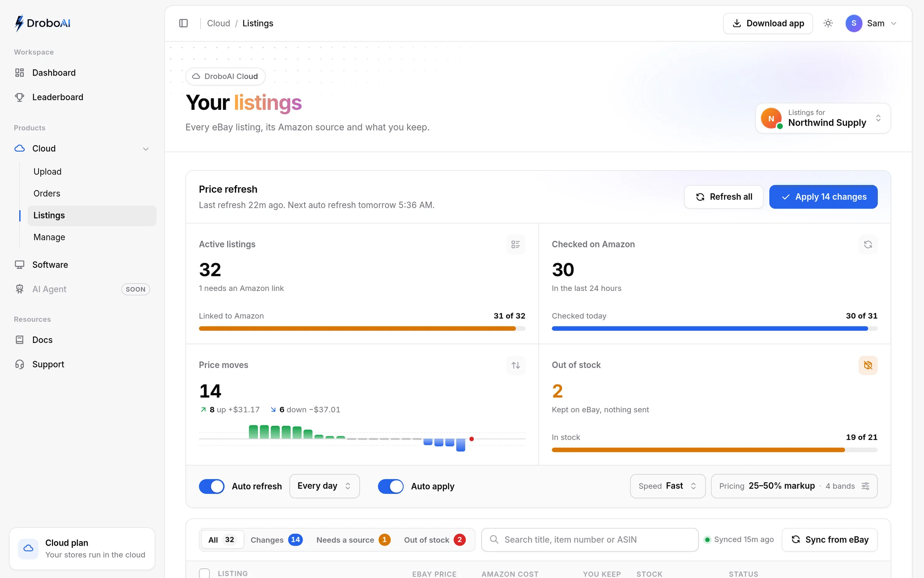
Task: Click Apply 14 changes button
Action: (823, 197)
